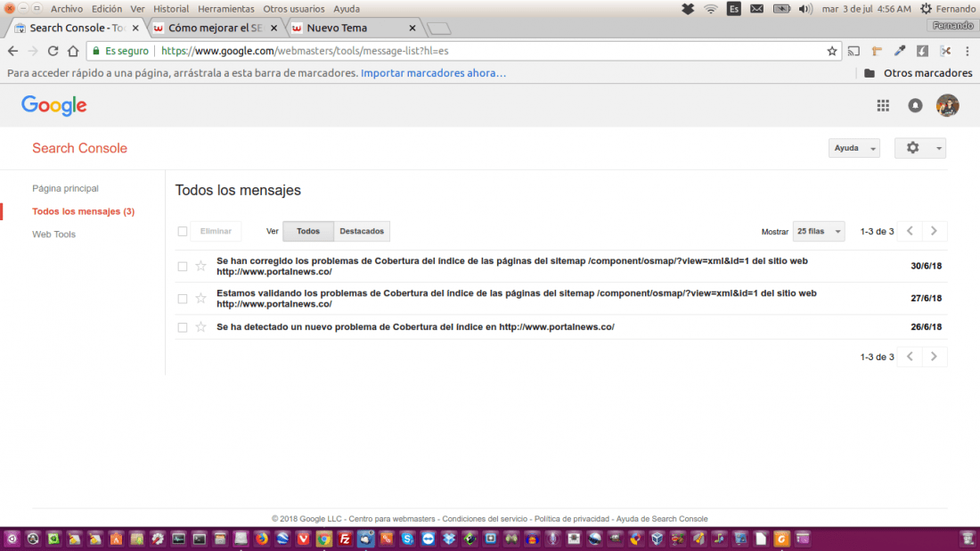Open 'Otros marcadores' bookmarks folder
Screen dimensions: 980x551
pyautogui.click(x=919, y=73)
